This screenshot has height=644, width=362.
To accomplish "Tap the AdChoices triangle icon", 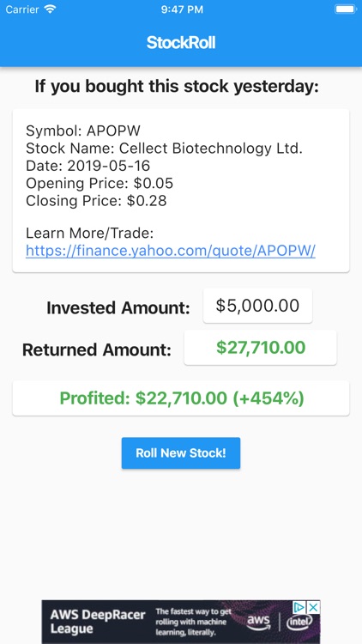I will [300, 607].
